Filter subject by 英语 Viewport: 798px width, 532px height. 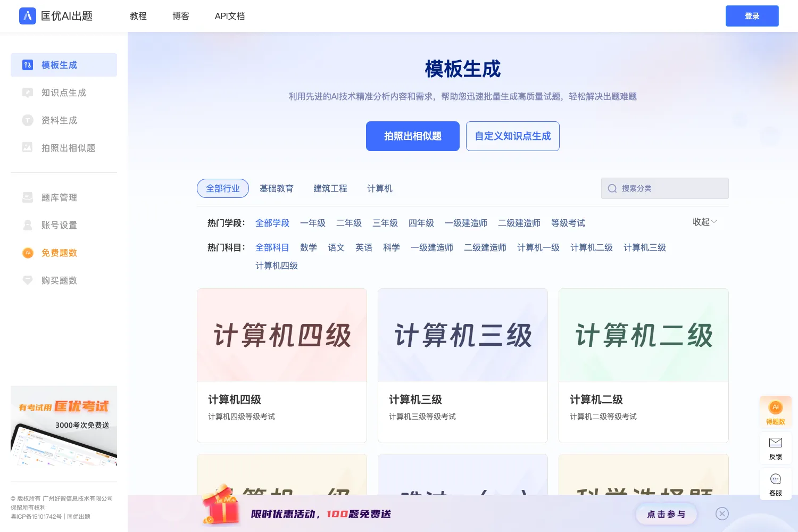[364, 247]
